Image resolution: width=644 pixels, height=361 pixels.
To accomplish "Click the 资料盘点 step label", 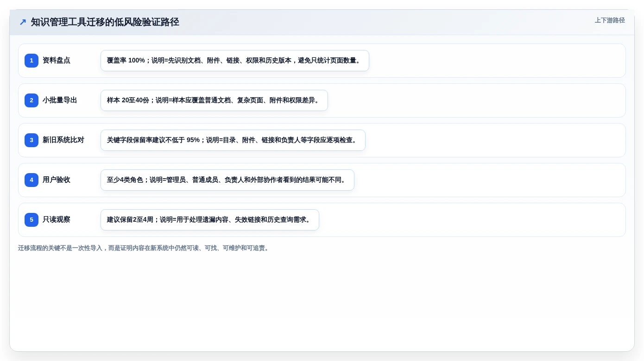I will pos(57,61).
